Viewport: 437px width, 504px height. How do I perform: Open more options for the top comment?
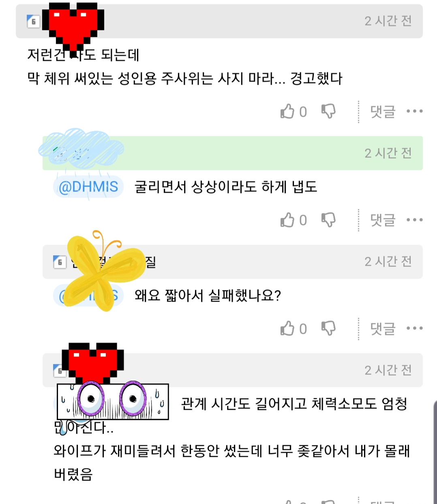pyautogui.click(x=414, y=111)
